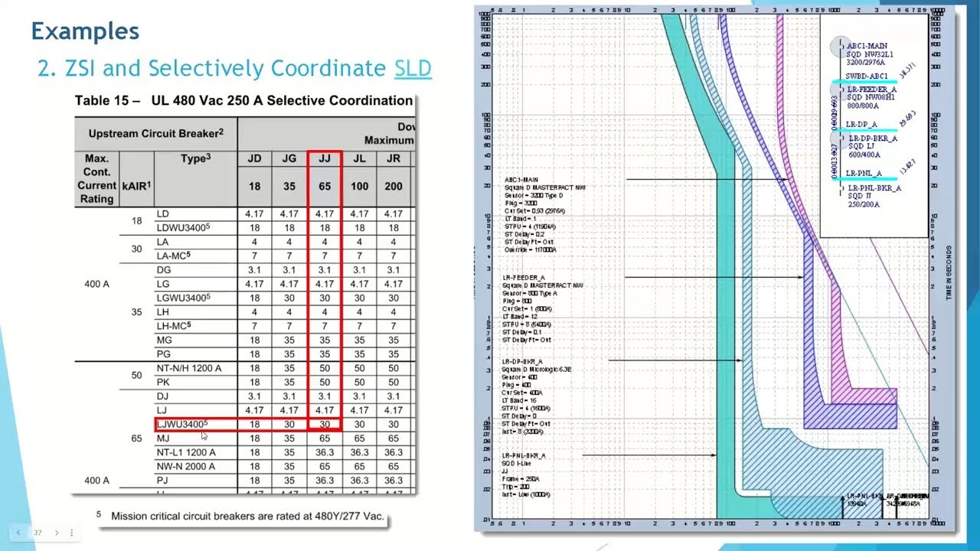
Task: Click the 65 value in MJ JJ cell
Action: (324, 439)
